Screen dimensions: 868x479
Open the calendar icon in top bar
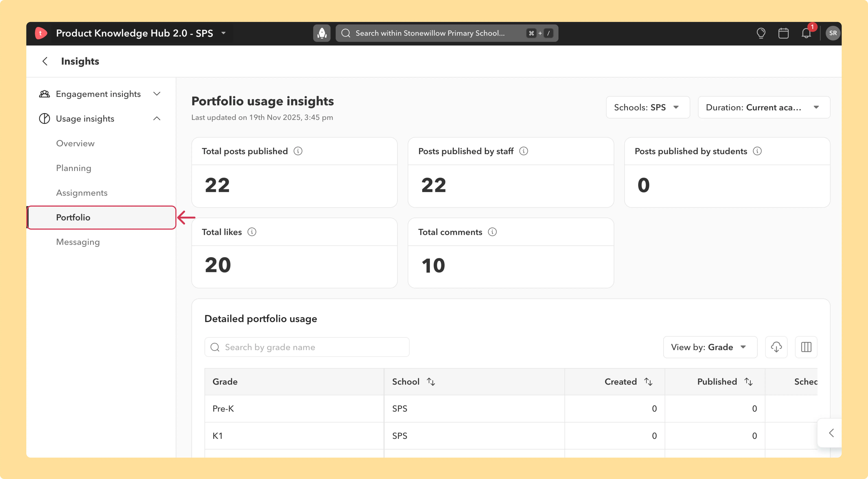pos(783,33)
